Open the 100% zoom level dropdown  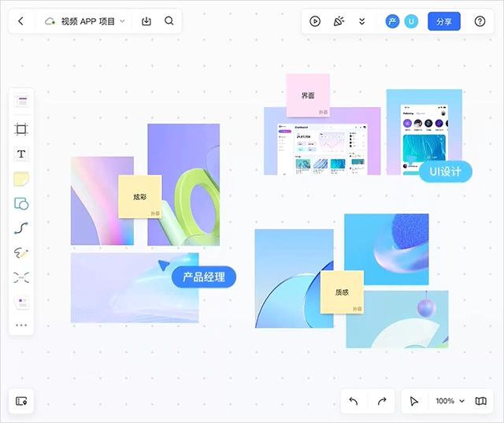coord(450,401)
